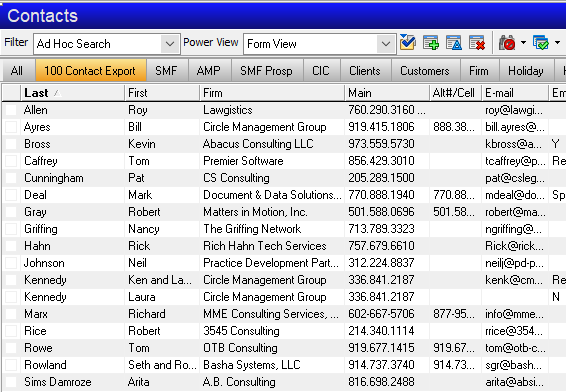Click the add view icon with green plus
This screenshot has width=566, height=392.
pyautogui.click(x=431, y=43)
